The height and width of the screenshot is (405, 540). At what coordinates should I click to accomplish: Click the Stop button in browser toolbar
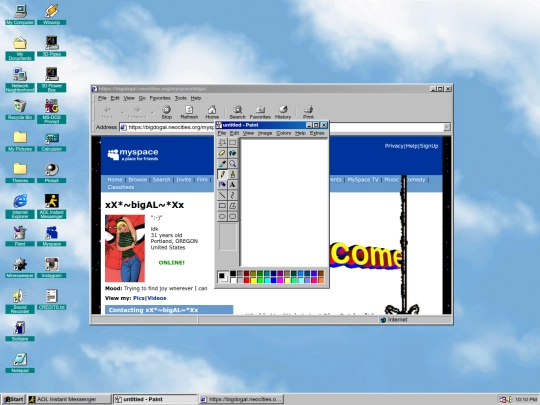point(167,112)
